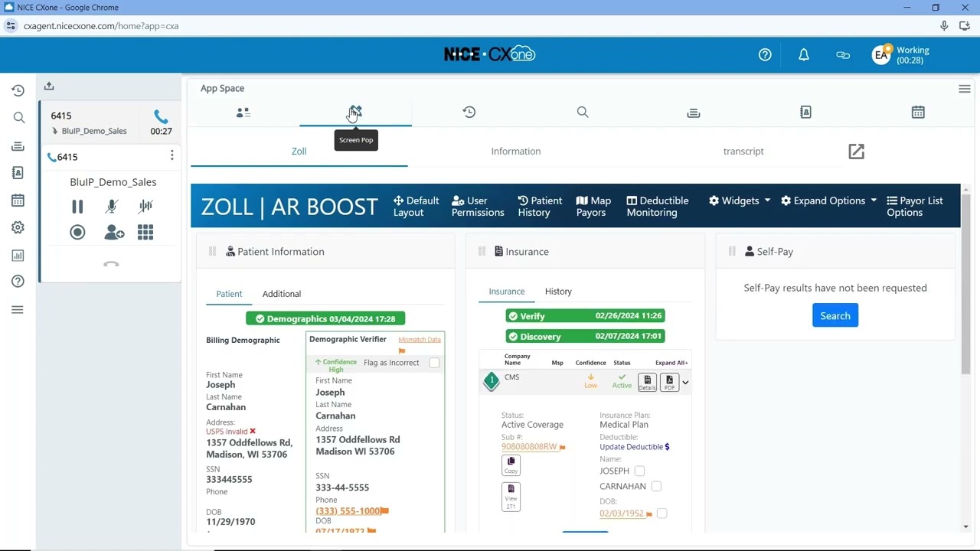
Task: Pop out the screen pop to new window
Action: (x=856, y=152)
